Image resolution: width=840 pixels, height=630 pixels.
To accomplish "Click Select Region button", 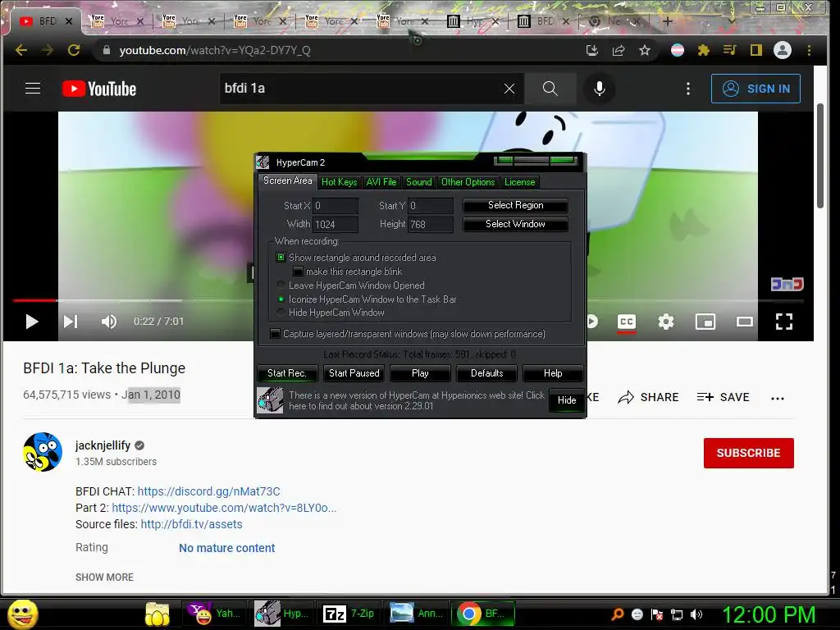I will pyautogui.click(x=515, y=205).
